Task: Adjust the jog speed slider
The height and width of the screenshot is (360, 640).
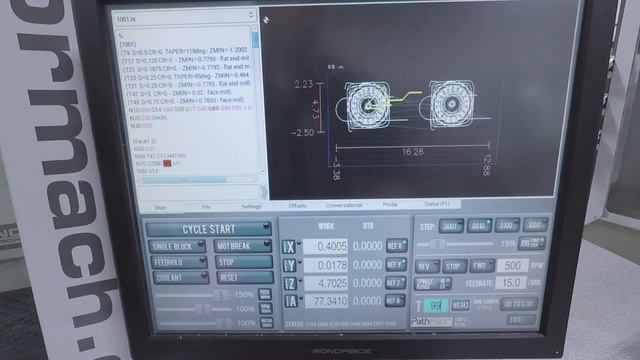Action: click(455, 244)
